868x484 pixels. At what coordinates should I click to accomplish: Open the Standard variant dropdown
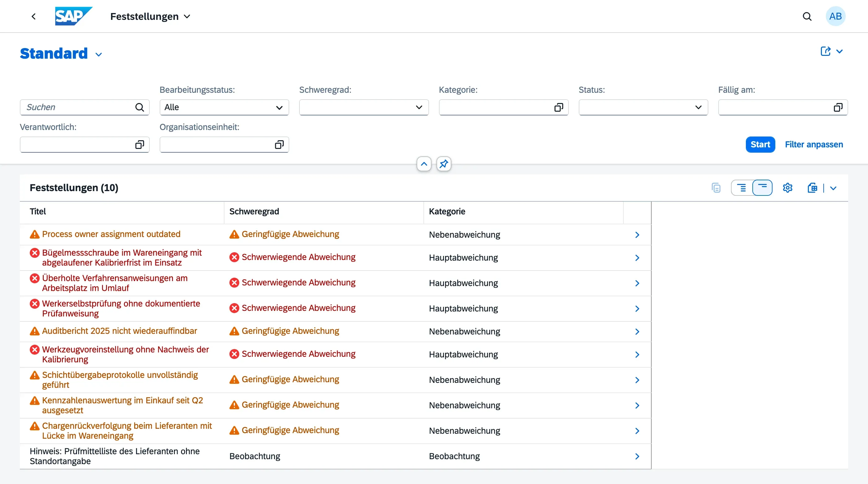(x=98, y=54)
